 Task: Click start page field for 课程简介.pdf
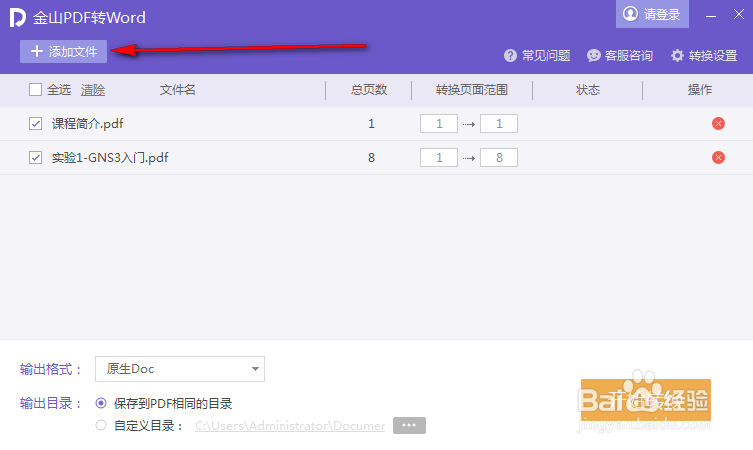coord(439,124)
